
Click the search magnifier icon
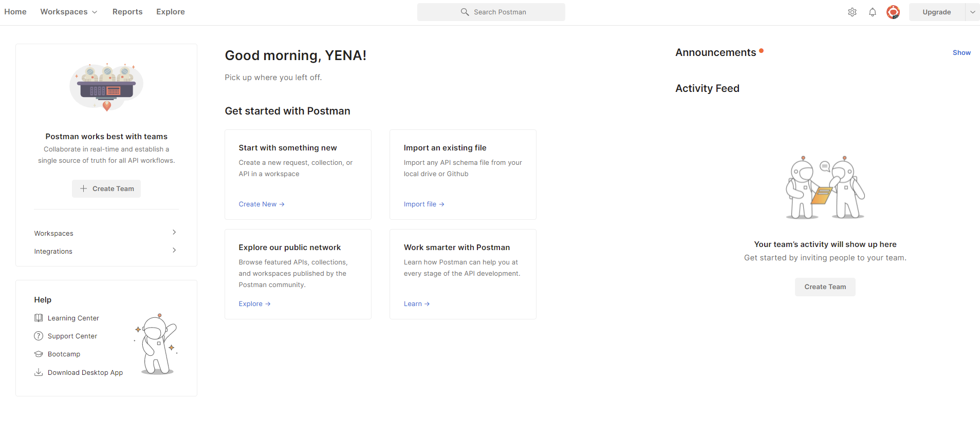click(x=465, y=12)
